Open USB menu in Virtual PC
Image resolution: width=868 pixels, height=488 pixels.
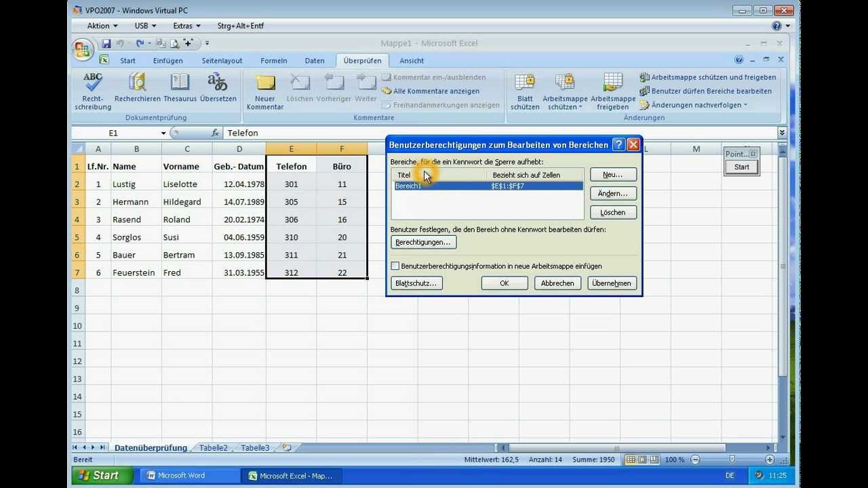(x=145, y=26)
